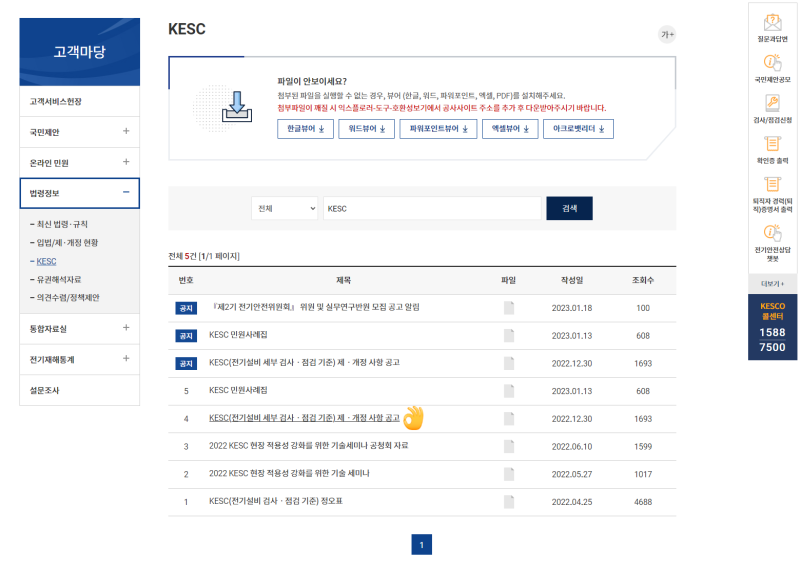The width and height of the screenshot is (800, 565).
Task: Open the 퇴직자 경력증명서 출력 icon
Action: [772, 184]
